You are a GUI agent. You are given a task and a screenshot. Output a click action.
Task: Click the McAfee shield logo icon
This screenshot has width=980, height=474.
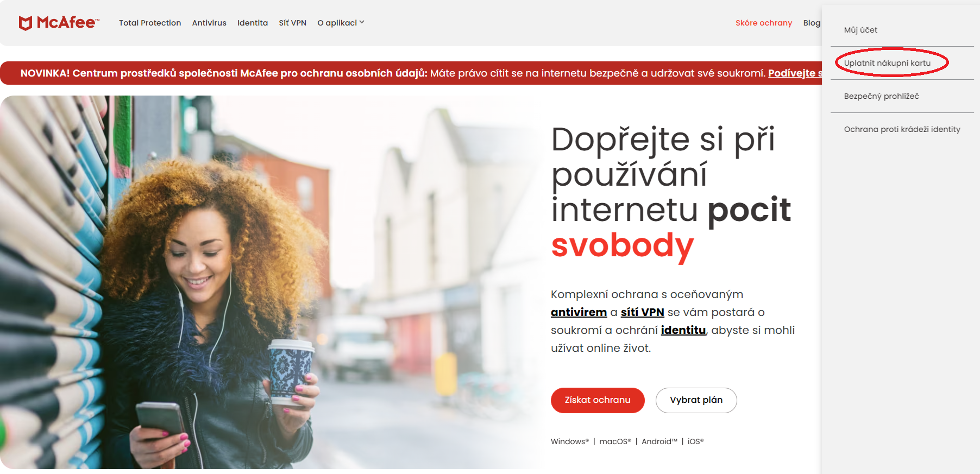[x=26, y=23]
